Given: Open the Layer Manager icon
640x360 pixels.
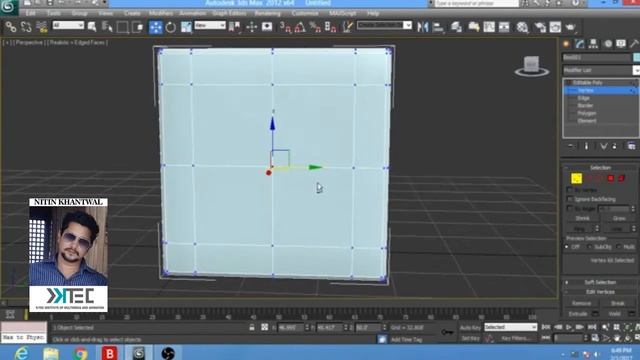Looking at the screenshot, I should coord(456,27).
